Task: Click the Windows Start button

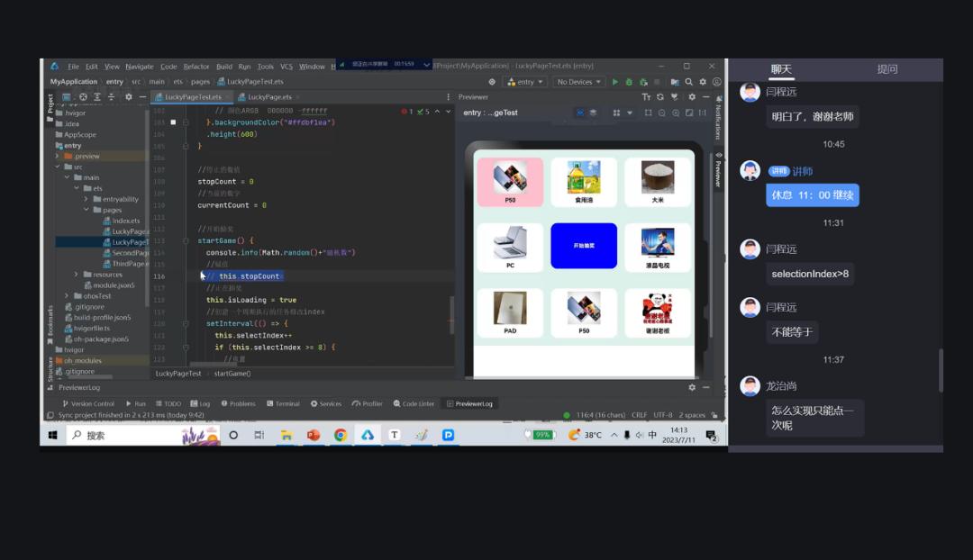Action: tap(53, 435)
